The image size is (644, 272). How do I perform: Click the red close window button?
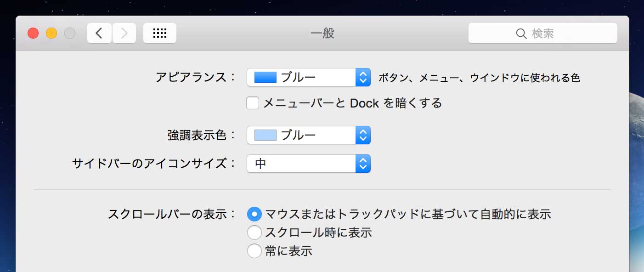(33, 33)
